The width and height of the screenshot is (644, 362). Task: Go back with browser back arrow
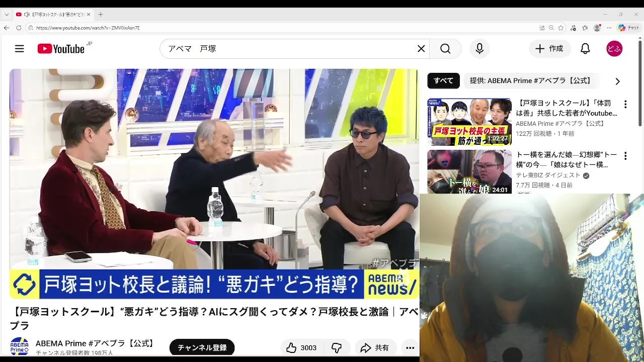[x=6, y=28]
